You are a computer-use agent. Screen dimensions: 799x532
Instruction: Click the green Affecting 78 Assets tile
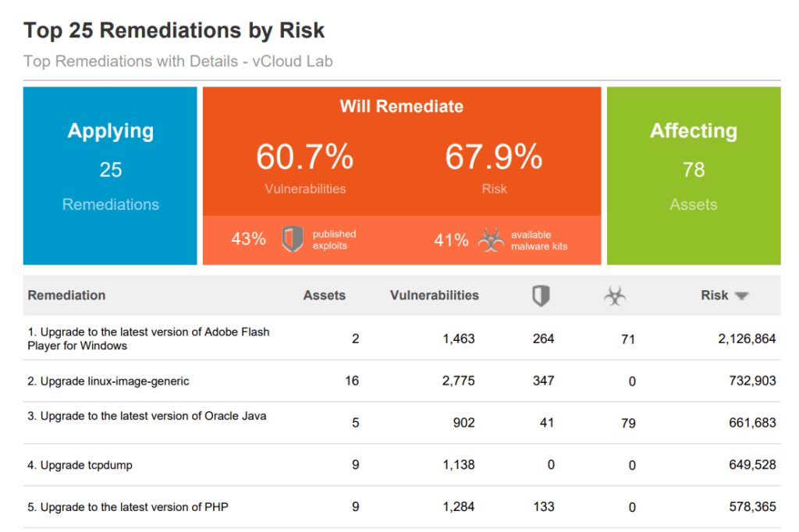click(x=694, y=176)
